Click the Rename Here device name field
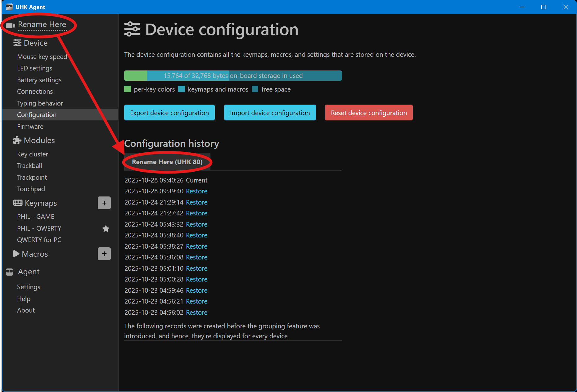577x392 pixels. tap(42, 25)
